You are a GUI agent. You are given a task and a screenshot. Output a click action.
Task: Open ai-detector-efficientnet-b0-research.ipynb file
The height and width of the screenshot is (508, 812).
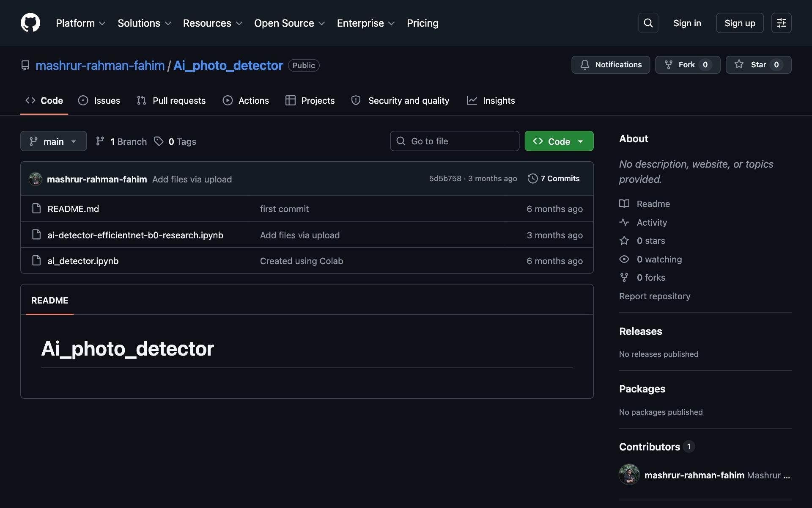click(135, 235)
